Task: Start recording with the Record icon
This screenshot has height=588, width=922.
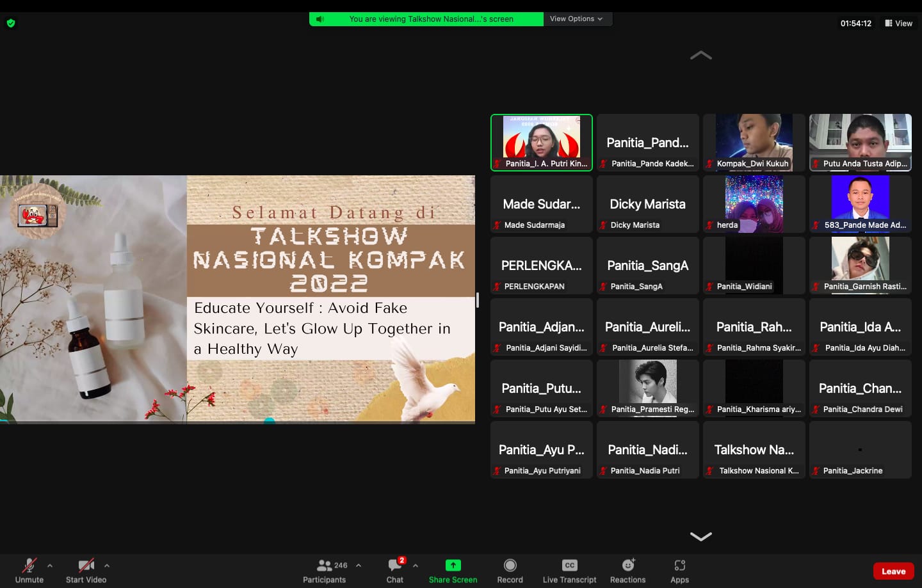Action: click(510, 566)
